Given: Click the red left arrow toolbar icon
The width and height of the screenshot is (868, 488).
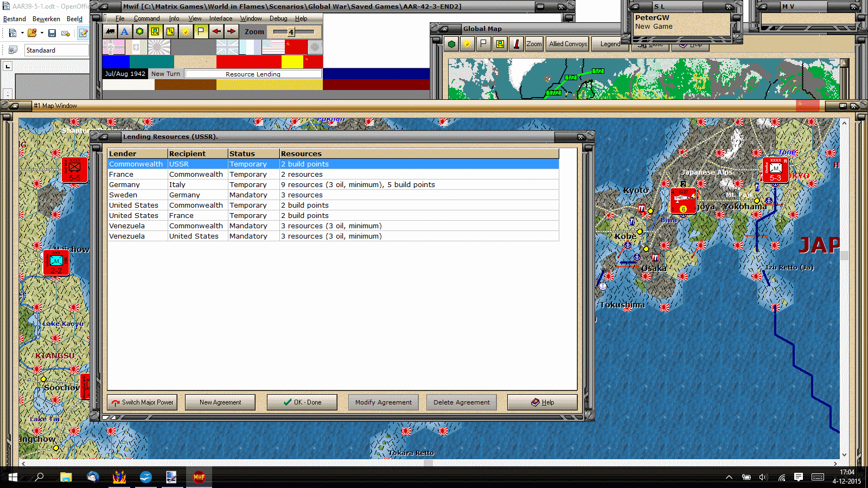Looking at the screenshot, I should pos(216,31).
